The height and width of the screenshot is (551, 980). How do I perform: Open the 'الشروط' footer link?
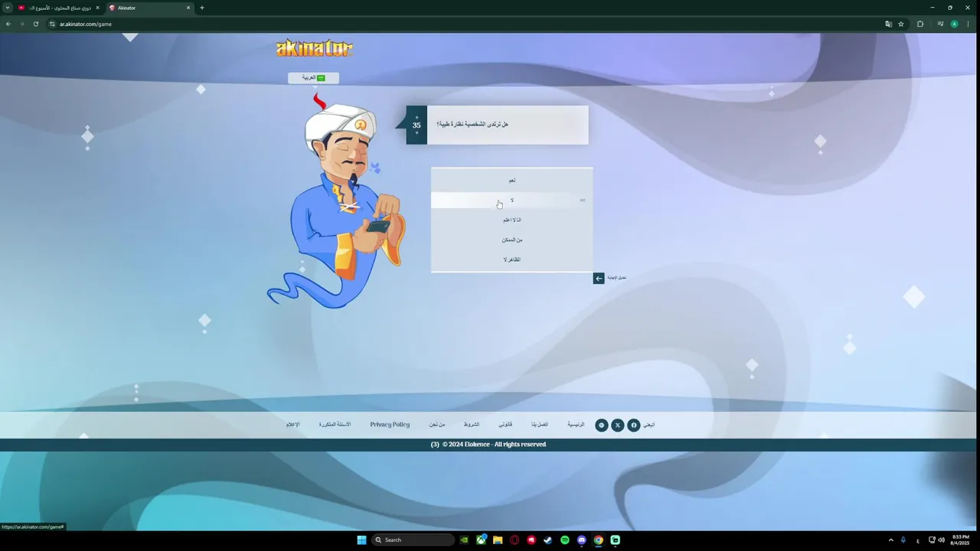click(x=472, y=425)
